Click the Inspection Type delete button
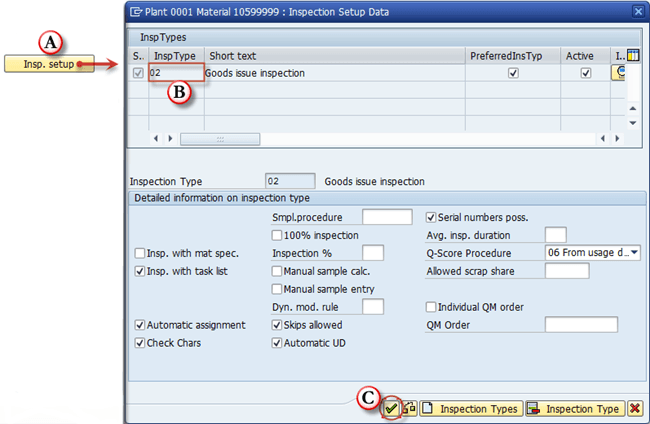This screenshot has width=650, height=424. pos(573,409)
